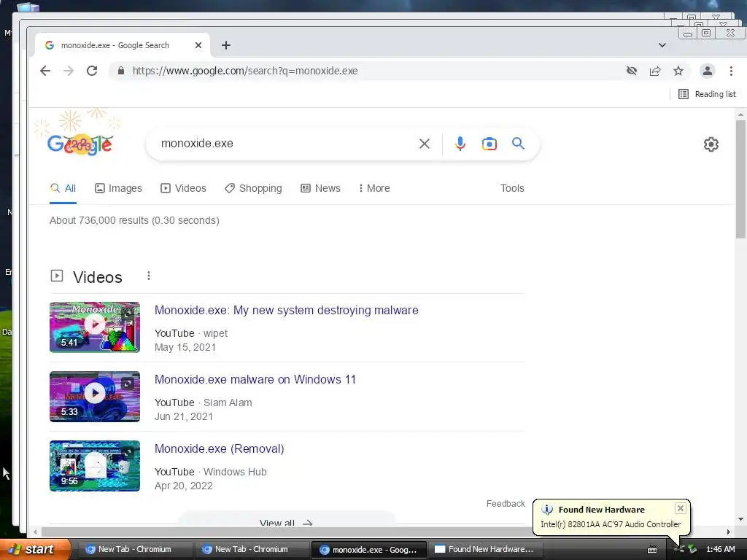Switch to Videos results tab
Screen dimensions: 747x560
click(x=183, y=188)
